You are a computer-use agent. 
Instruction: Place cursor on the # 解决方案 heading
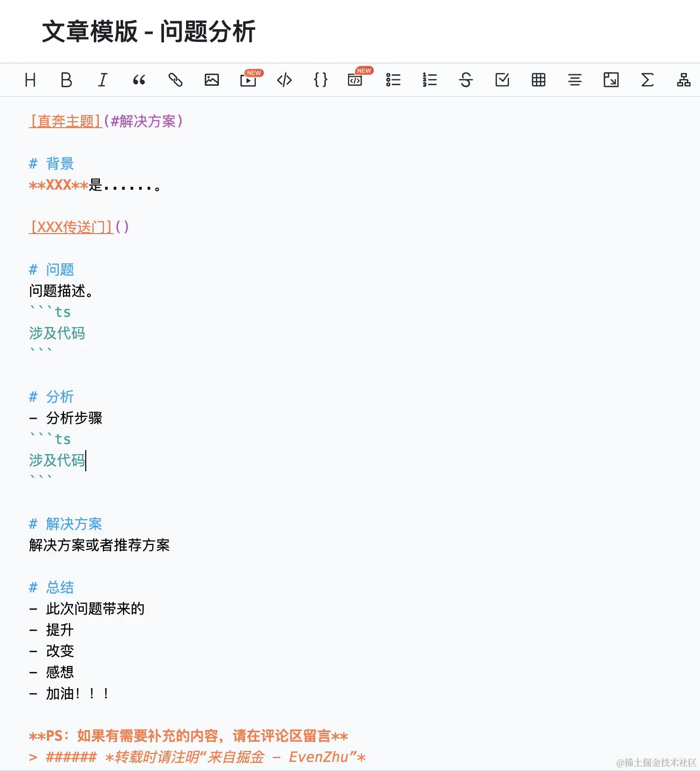[x=66, y=524]
